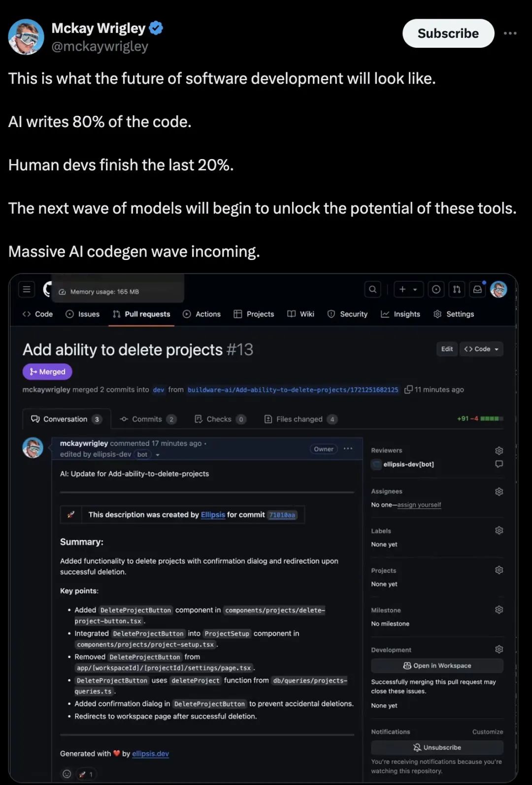Open the issues circle icon in header

[436, 290]
